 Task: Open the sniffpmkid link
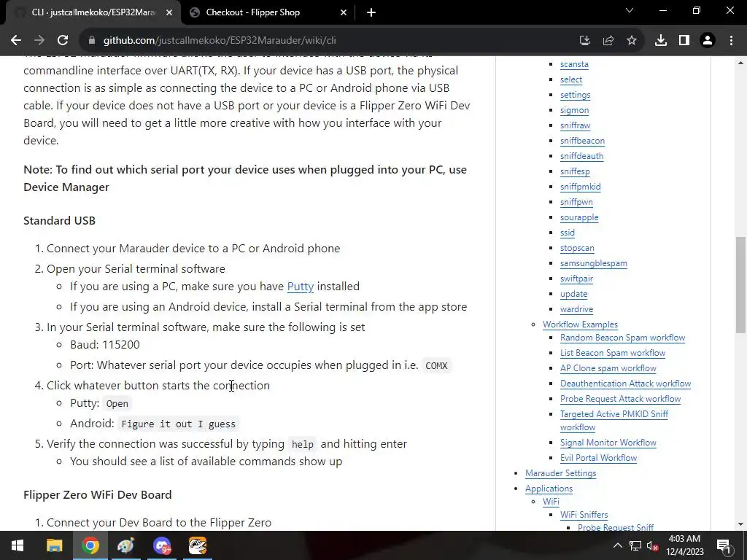580,186
